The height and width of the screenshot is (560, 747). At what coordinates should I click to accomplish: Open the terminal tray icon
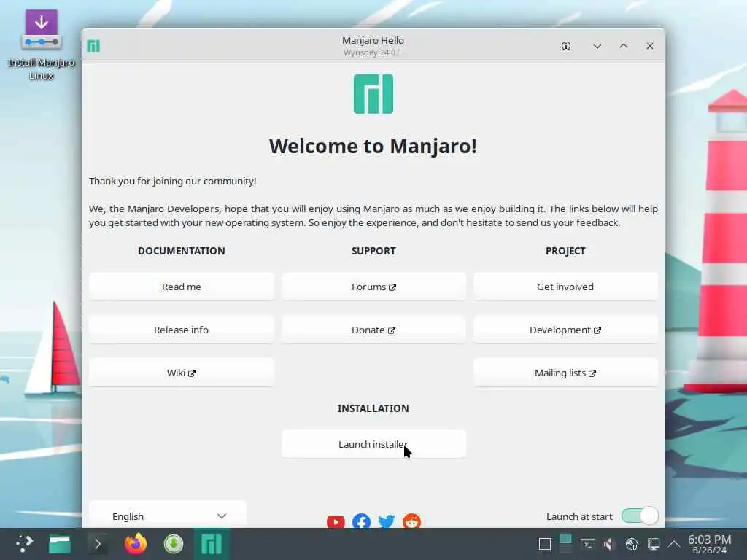pos(588,544)
